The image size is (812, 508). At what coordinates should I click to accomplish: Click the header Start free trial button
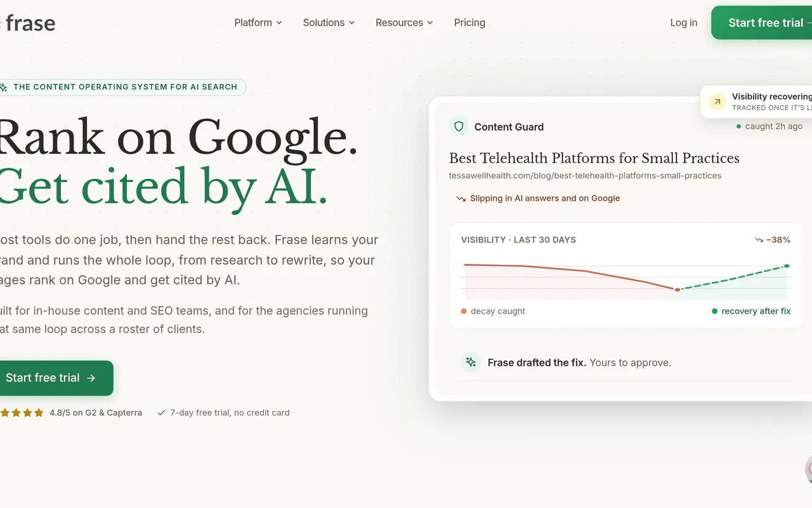pyautogui.click(x=761, y=23)
